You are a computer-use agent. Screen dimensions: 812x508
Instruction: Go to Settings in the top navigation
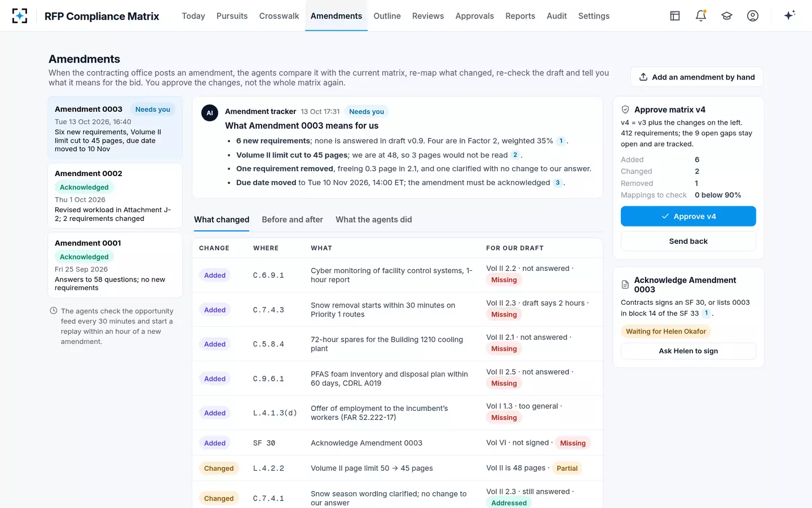[x=594, y=16]
